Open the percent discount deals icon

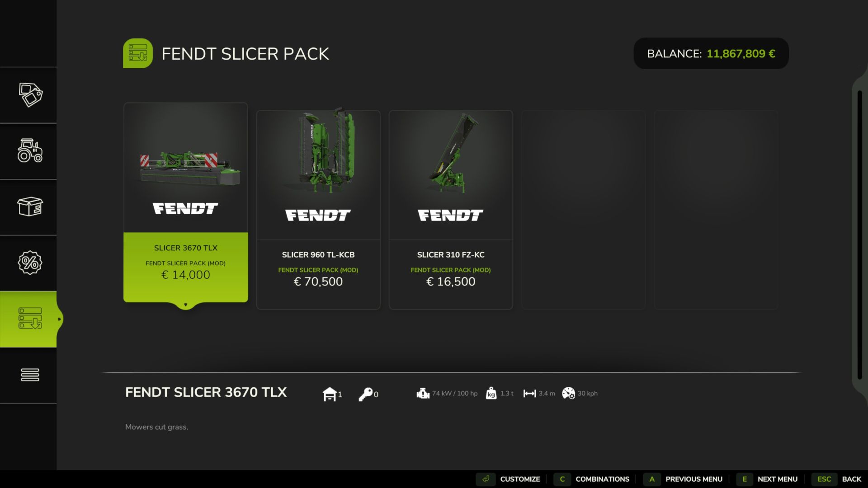point(30,263)
